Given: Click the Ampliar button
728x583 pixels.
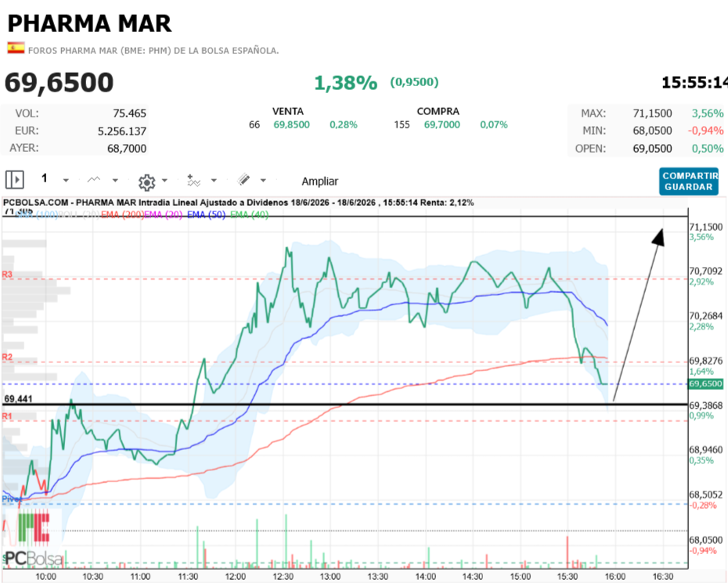Looking at the screenshot, I should point(320,181).
